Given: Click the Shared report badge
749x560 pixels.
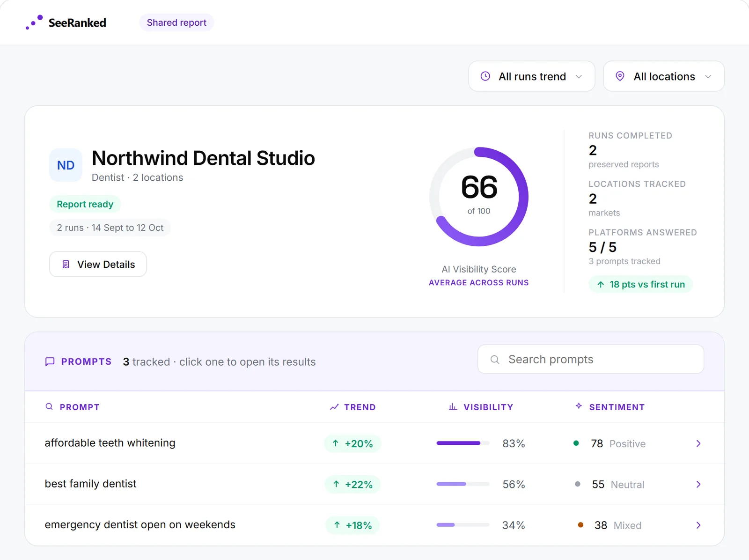Looking at the screenshot, I should tap(176, 22).
